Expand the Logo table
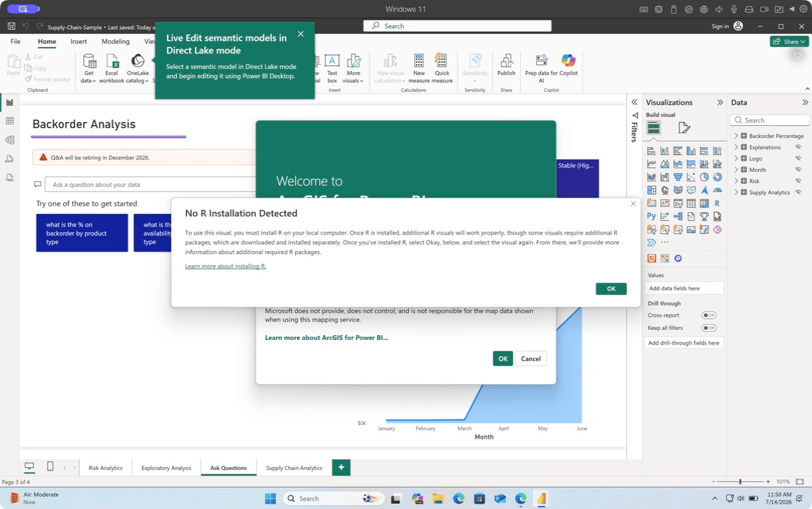This screenshot has width=812, height=509. point(736,158)
